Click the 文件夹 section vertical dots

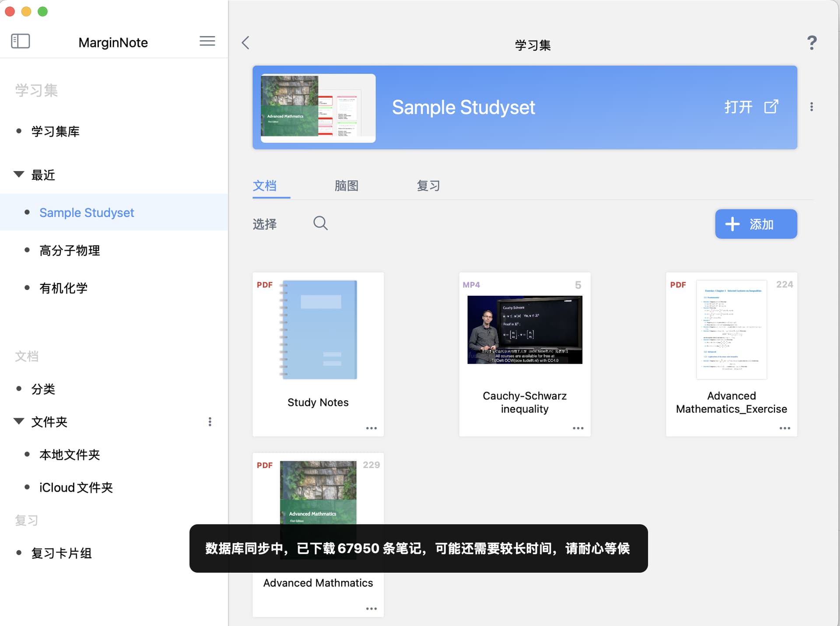(x=210, y=422)
